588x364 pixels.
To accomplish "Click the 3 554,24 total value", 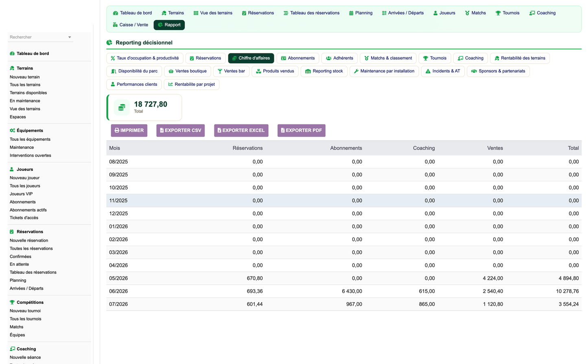I will click(568, 304).
